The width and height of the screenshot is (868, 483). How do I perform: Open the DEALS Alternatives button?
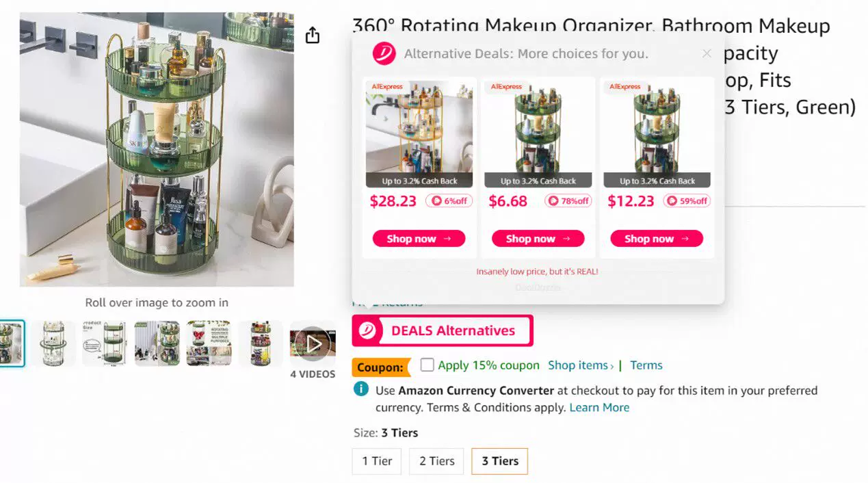[x=453, y=331]
